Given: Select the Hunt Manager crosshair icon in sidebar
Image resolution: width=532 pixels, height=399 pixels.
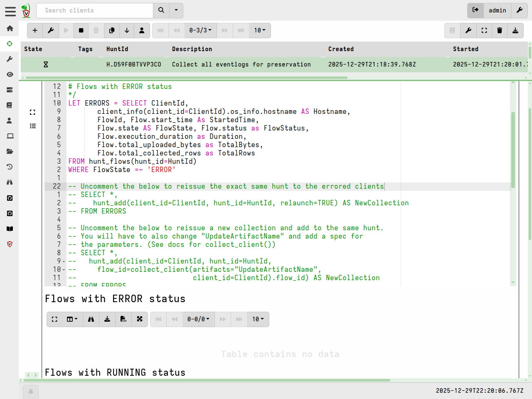Looking at the screenshot, I should (x=10, y=43).
